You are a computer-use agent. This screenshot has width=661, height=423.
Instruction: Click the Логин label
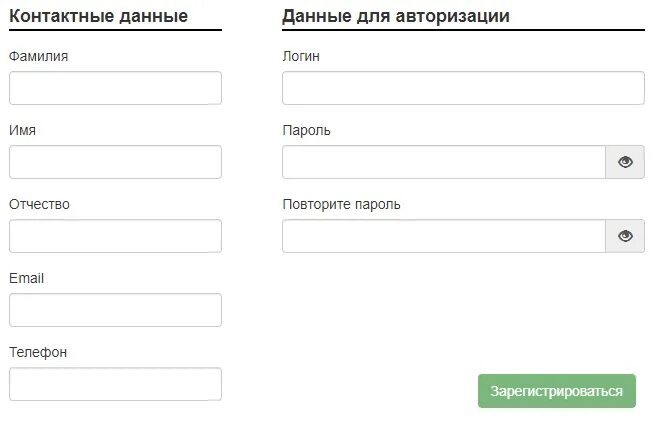pos(301,57)
